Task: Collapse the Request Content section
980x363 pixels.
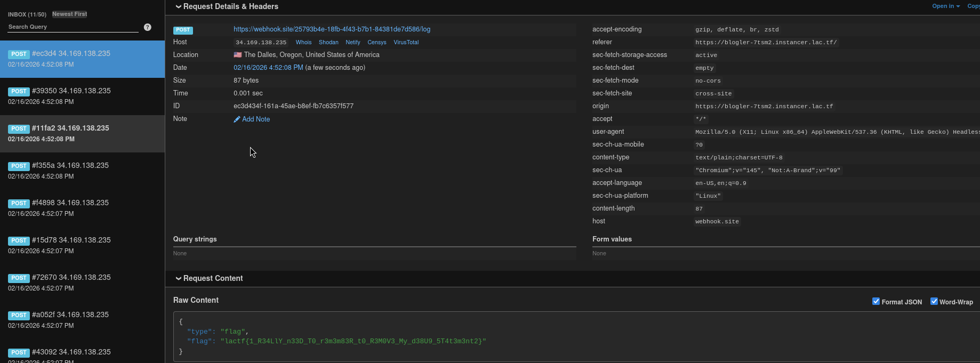Action: [x=209, y=278]
